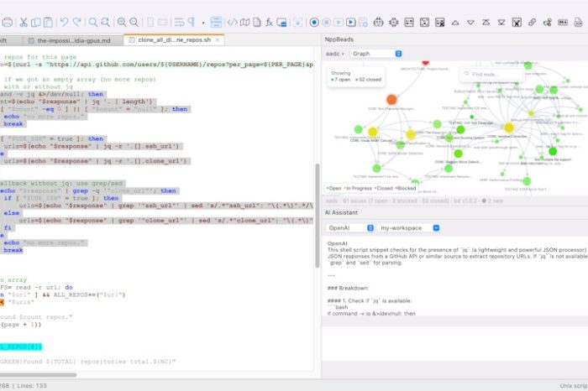The image size is (588, 391).
Task: Click the aadc project selector
Action: tap(335, 54)
